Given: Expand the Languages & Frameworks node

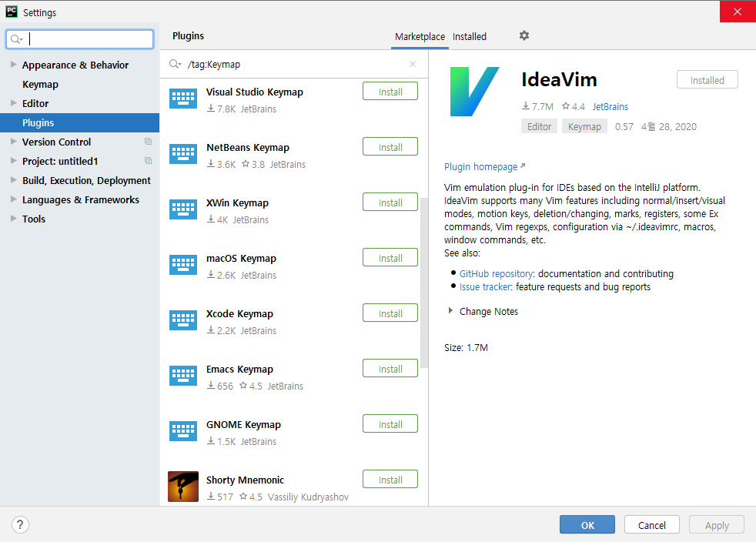Looking at the screenshot, I should coord(14,199).
